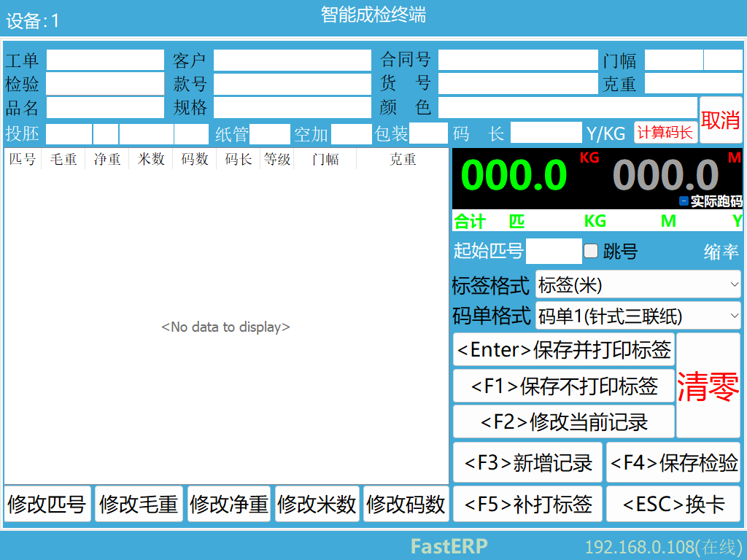The height and width of the screenshot is (560, 747).
Task: Enable the 跳号 (skip number) checkbox
Action: [x=590, y=250]
